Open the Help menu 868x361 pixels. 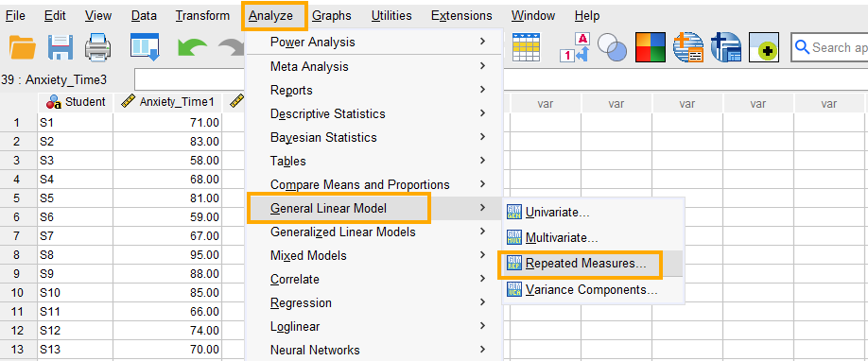pos(587,15)
